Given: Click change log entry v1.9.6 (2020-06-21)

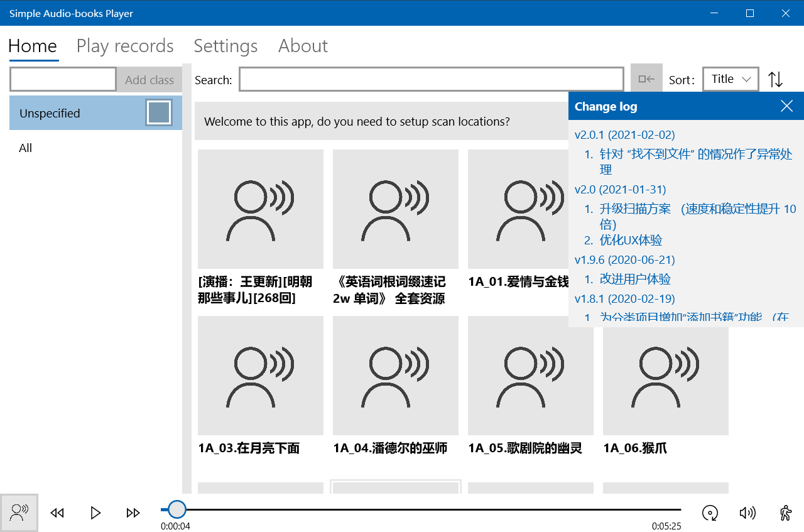Looking at the screenshot, I should click(624, 260).
